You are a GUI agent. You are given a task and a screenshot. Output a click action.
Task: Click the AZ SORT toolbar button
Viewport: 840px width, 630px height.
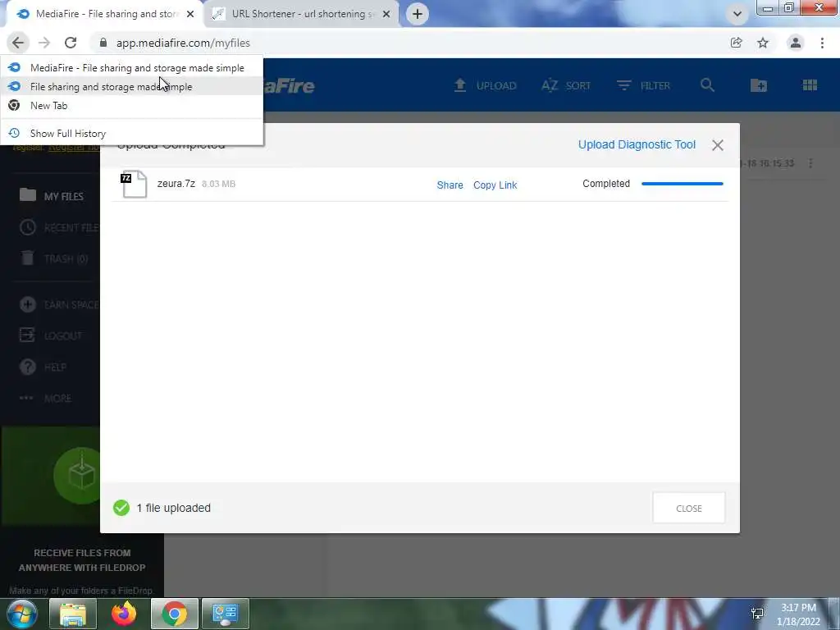566,85
